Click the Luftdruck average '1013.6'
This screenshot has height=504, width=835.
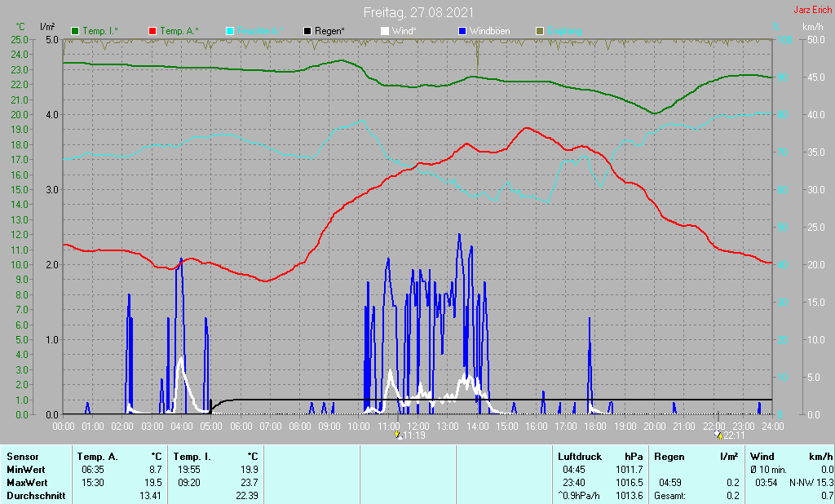(x=630, y=496)
